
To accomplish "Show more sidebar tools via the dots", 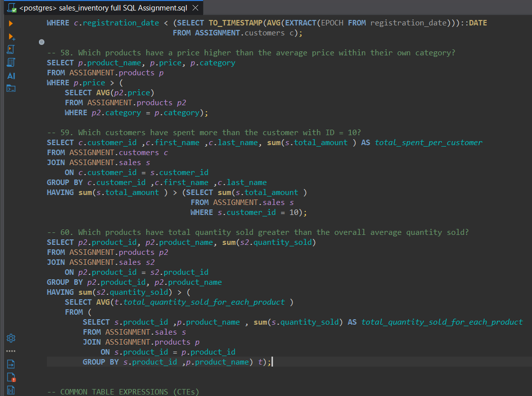I will pyautogui.click(x=11, y=351).
